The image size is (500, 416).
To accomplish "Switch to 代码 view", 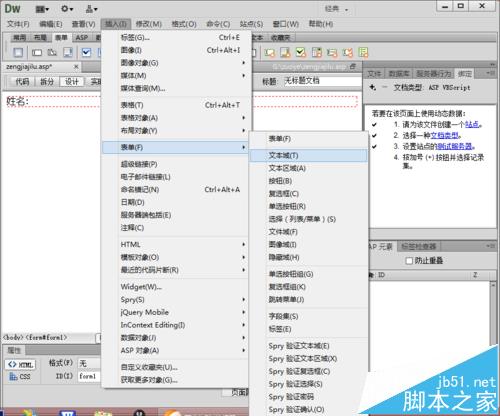I will pos(22,82).
